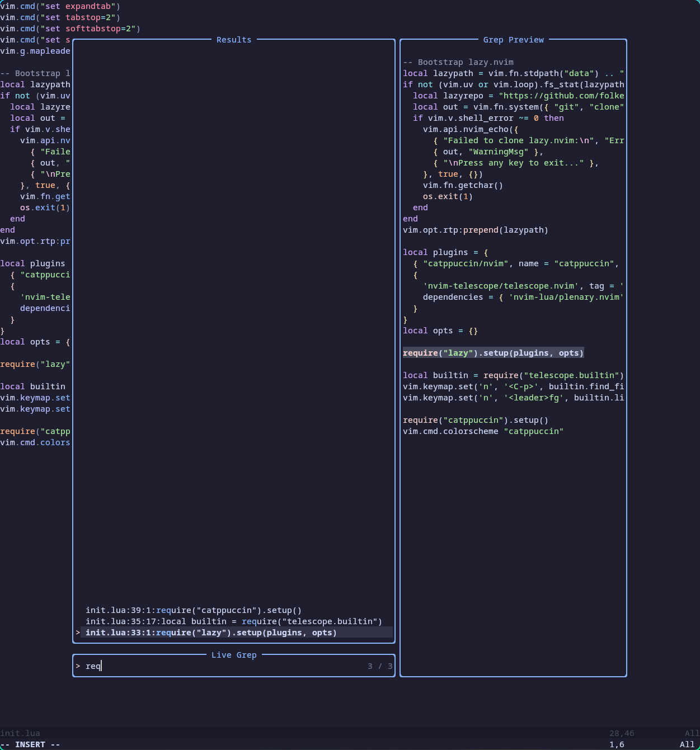Click background editor line vim.cmd("set softtabstop=2")
This screenshot has height=750, width=700.
tap(71, 29)
